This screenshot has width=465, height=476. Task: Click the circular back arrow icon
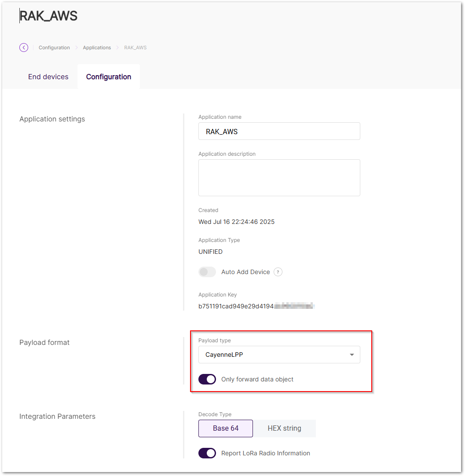pyautogui.click(x=24, y=47)
